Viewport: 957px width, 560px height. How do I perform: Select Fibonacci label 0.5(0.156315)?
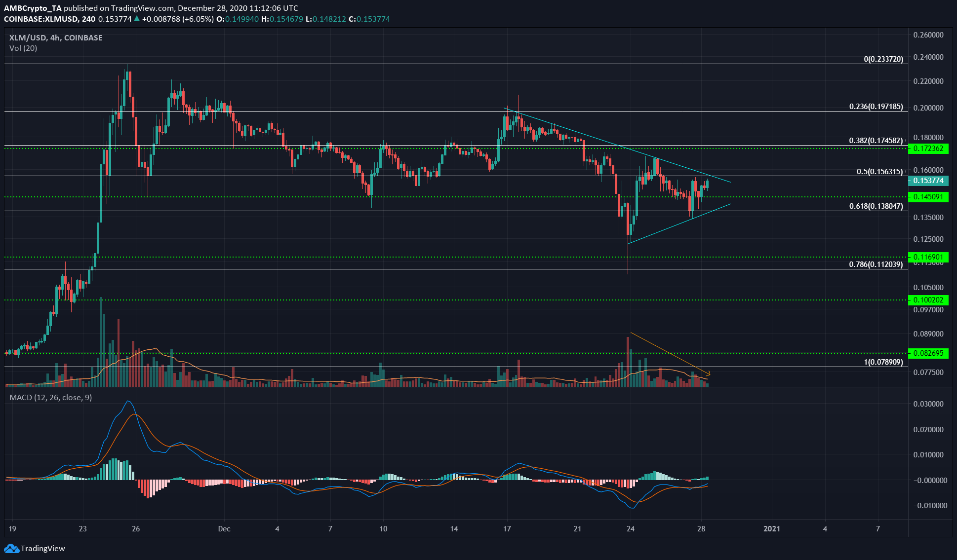[x=880, y=172]
